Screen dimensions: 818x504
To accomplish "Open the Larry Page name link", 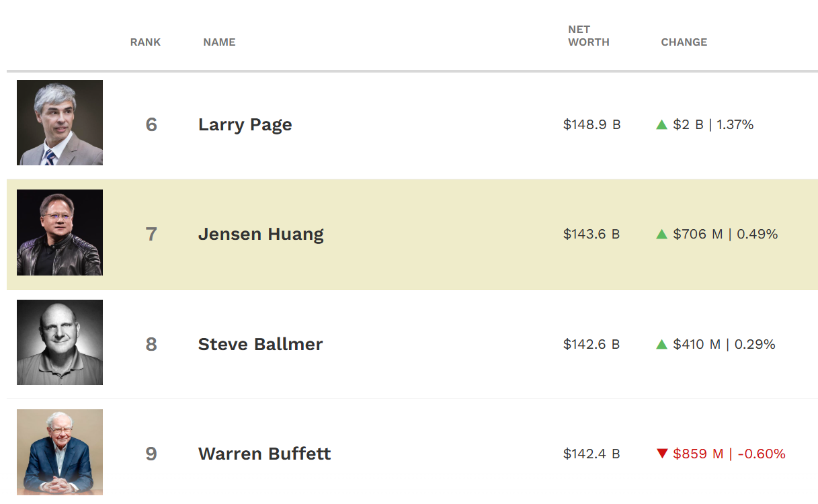I will pos(245,125).
